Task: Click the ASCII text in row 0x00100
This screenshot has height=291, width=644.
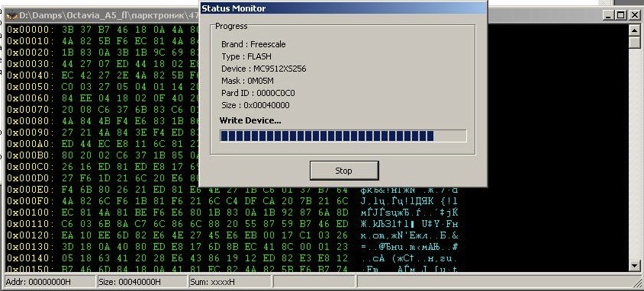Action: coord(409,213)
